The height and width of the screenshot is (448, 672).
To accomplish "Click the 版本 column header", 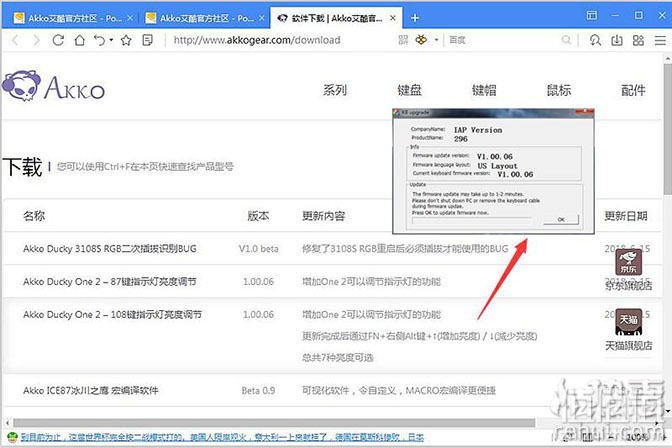I will pos(258,216).
